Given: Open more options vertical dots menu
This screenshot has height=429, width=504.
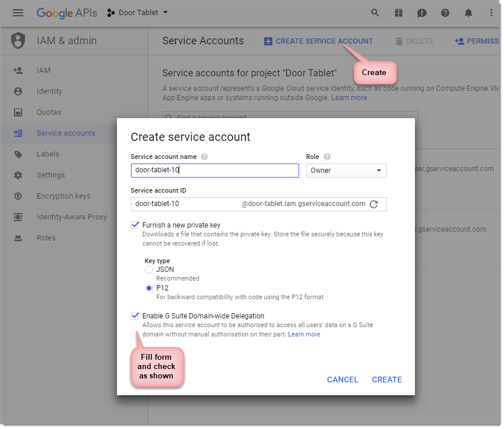Looking at the screenshot, I should [x=492, y=13].
